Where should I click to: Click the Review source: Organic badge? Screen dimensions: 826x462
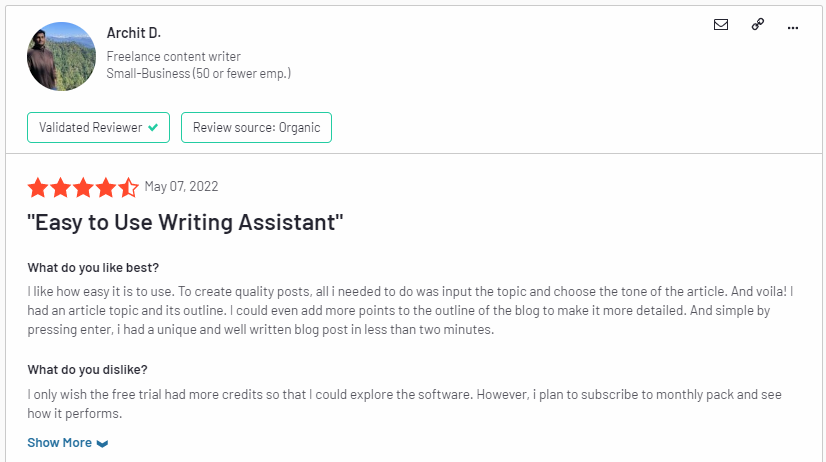coord(257,127)
